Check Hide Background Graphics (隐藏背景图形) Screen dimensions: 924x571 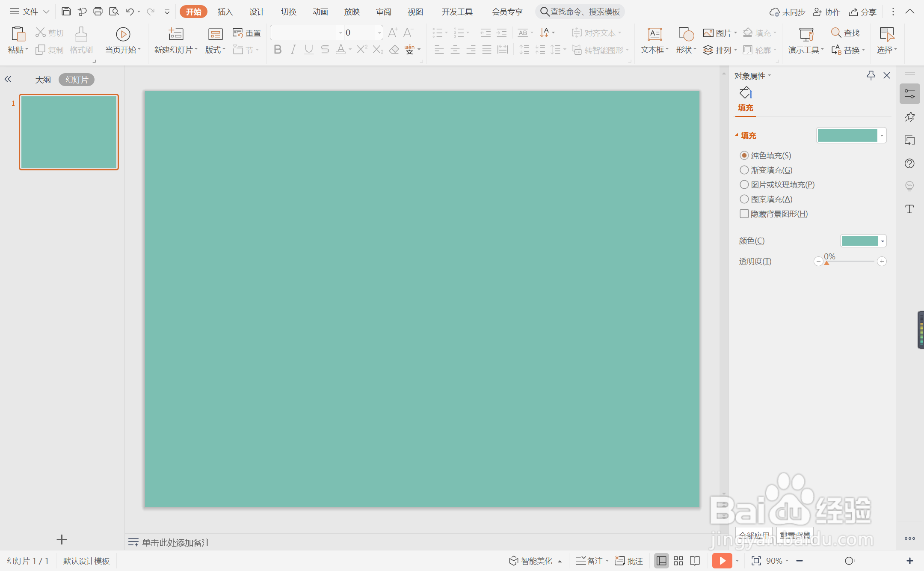(744, 214)
